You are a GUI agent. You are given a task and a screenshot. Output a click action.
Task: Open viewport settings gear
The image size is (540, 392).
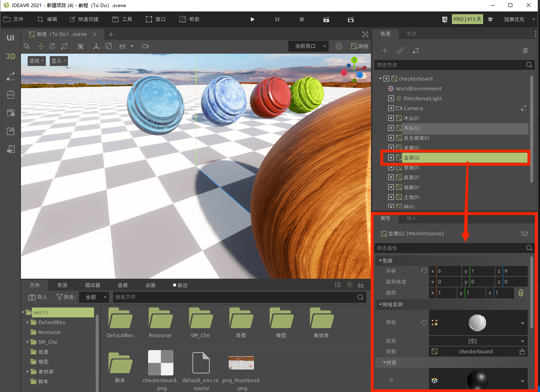click(339, 46)
